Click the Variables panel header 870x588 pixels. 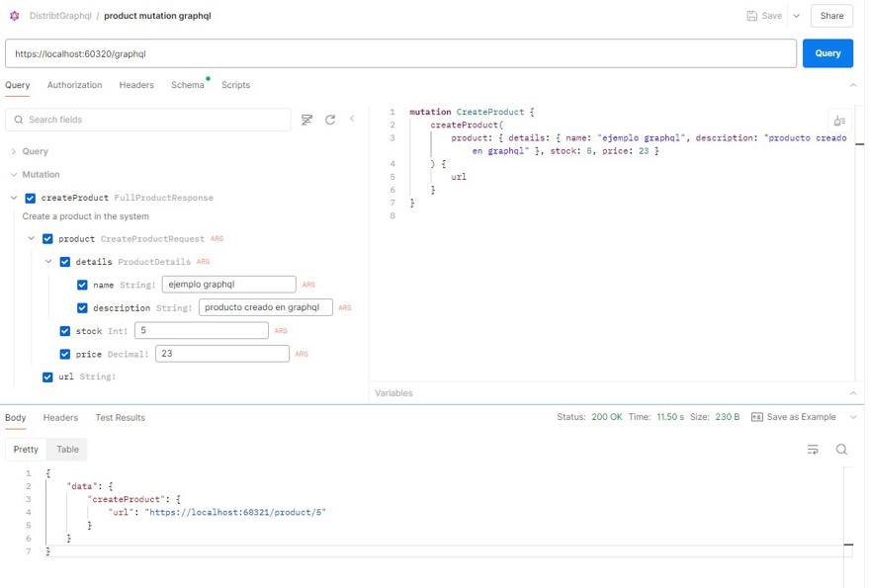pyautogui.click(x=616, y=392)
